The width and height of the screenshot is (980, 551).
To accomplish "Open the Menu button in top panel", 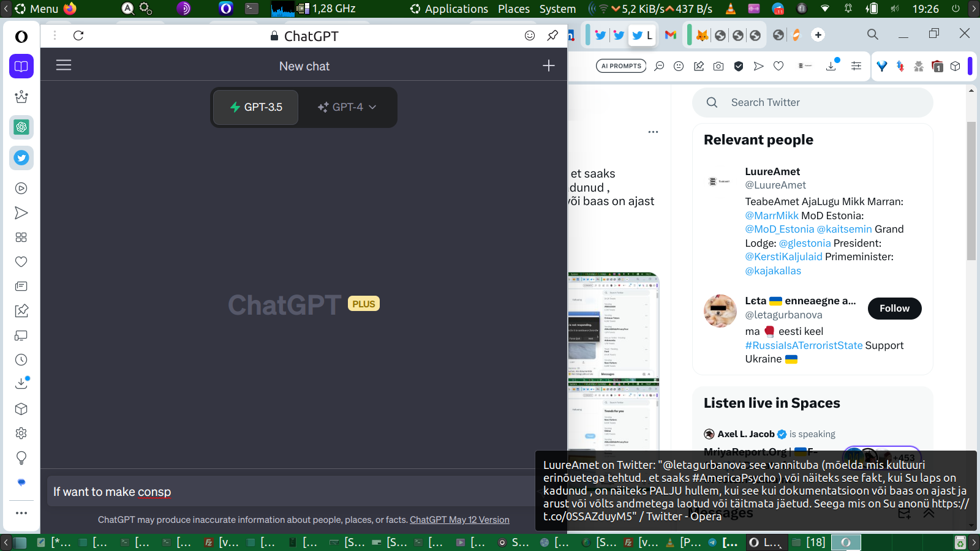I will [37, 9].
